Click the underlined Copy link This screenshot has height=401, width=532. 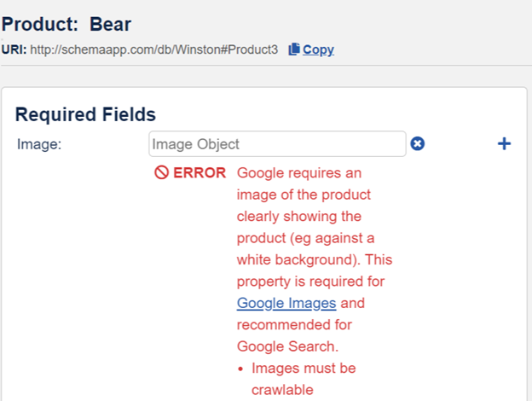[318, 49]
